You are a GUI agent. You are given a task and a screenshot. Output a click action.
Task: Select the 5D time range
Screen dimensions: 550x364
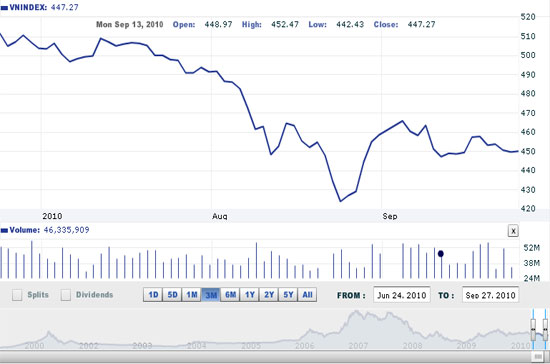(x=172, y=295)
